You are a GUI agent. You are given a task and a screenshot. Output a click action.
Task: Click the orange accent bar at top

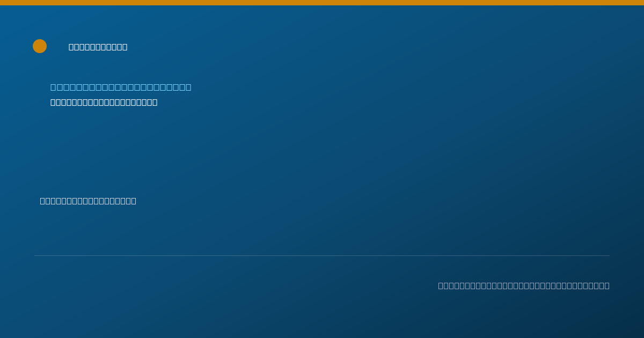click(322, 3)
